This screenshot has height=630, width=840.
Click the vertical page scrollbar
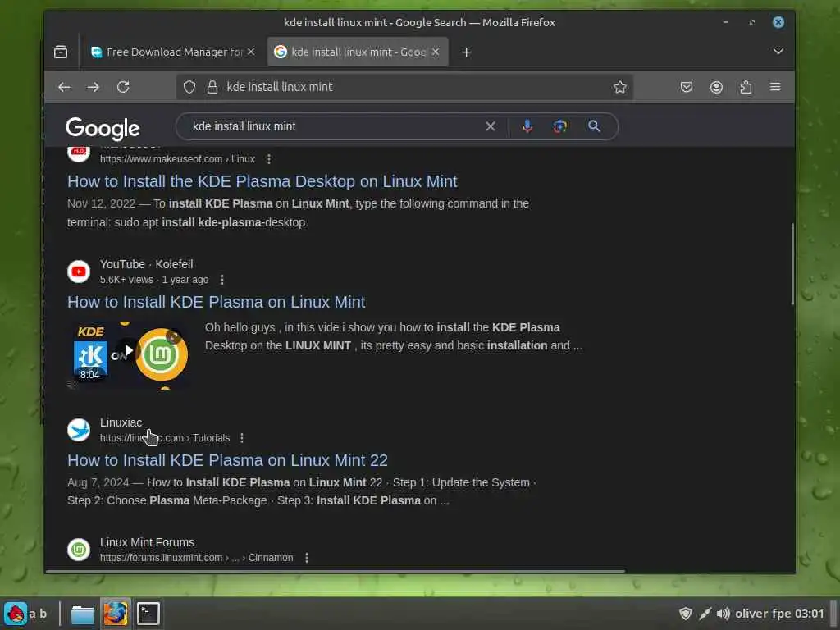(792, 263)
